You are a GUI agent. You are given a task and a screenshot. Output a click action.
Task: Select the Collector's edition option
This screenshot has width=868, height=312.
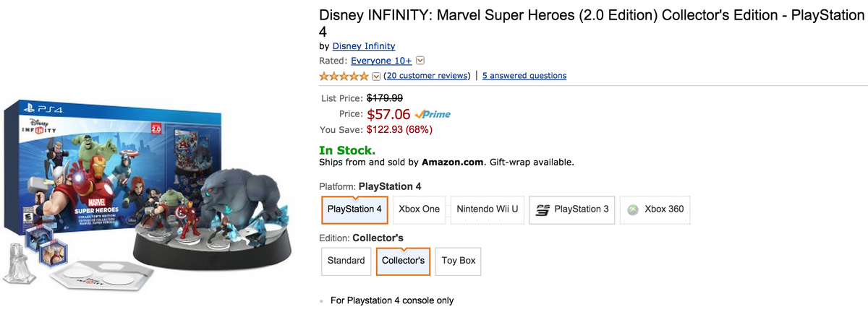coord(403,261)
